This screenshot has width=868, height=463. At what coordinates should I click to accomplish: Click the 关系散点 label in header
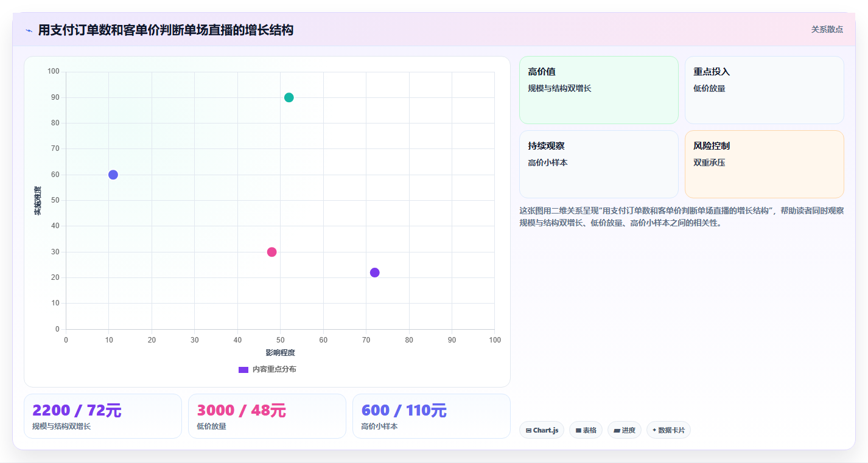[827, 29]
